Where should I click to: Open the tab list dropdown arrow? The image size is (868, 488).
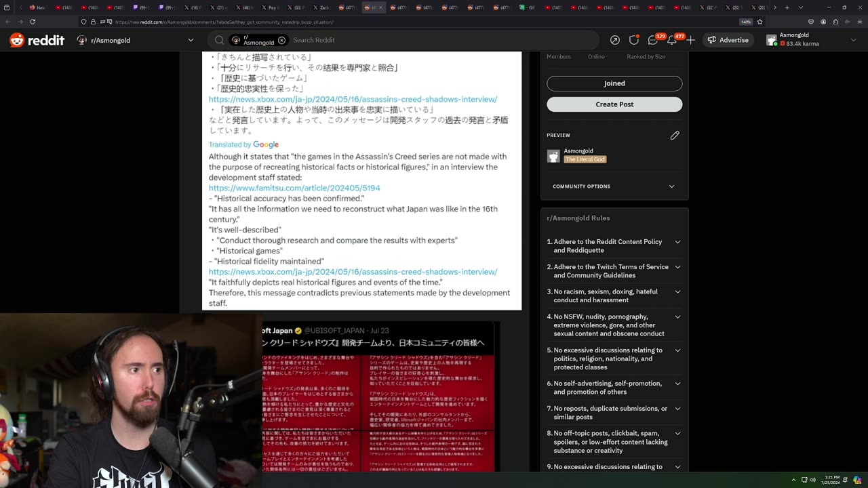802,7
